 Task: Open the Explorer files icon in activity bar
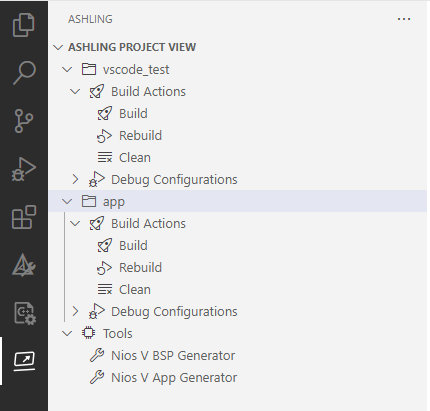[x=23, y=25]
